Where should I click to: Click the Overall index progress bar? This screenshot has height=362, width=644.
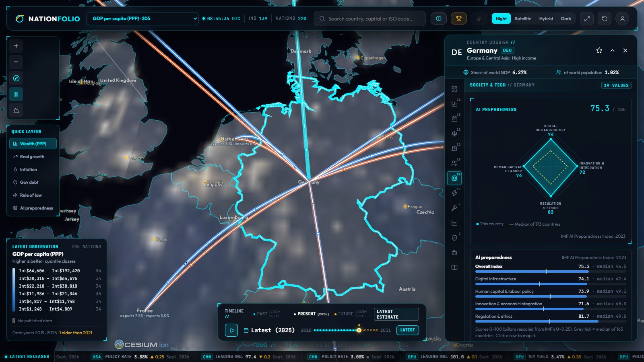click(551, 271)
